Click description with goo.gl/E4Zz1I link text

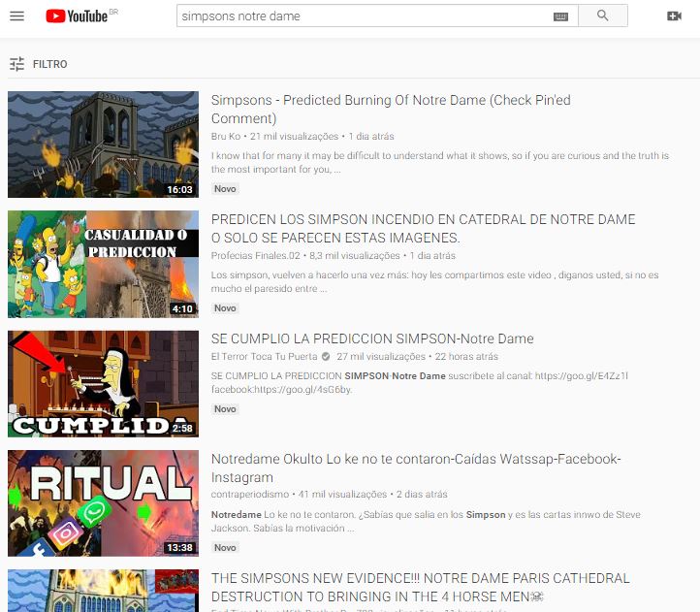click(420, 382)
